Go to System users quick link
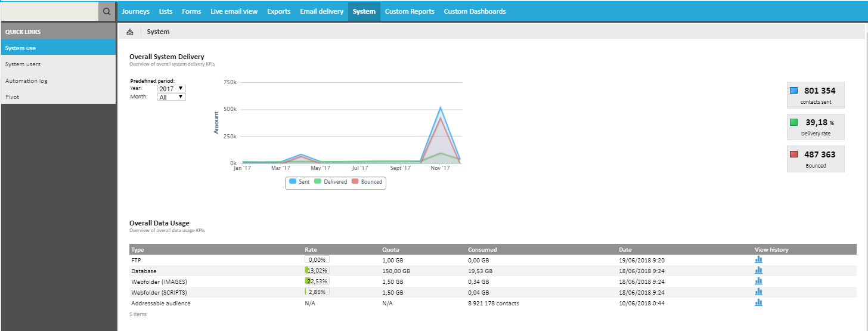868x331 pixels. click(23, 64)
